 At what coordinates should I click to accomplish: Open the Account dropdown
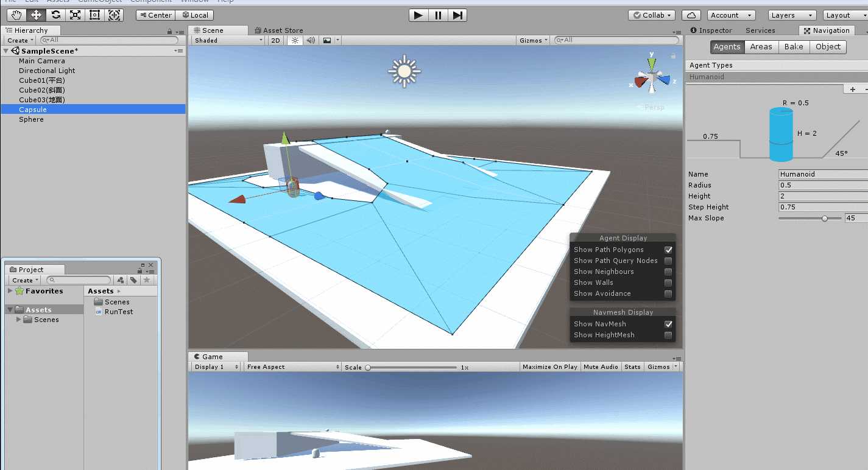[x=731, y=15]
